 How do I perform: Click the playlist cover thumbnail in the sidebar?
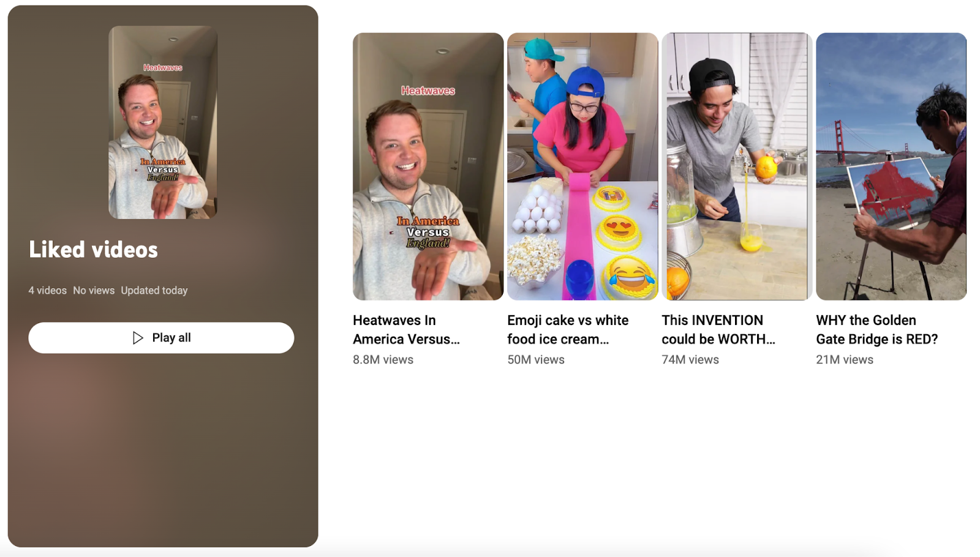pos(163,122)
